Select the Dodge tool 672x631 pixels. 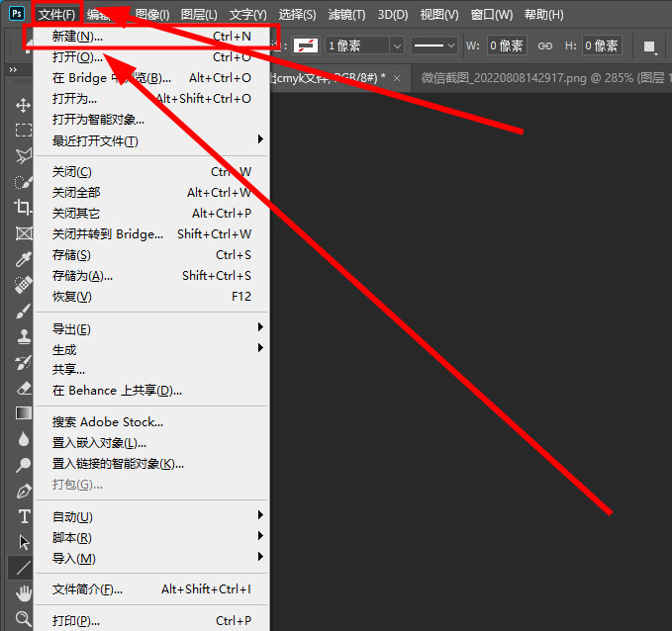point(23,465)
